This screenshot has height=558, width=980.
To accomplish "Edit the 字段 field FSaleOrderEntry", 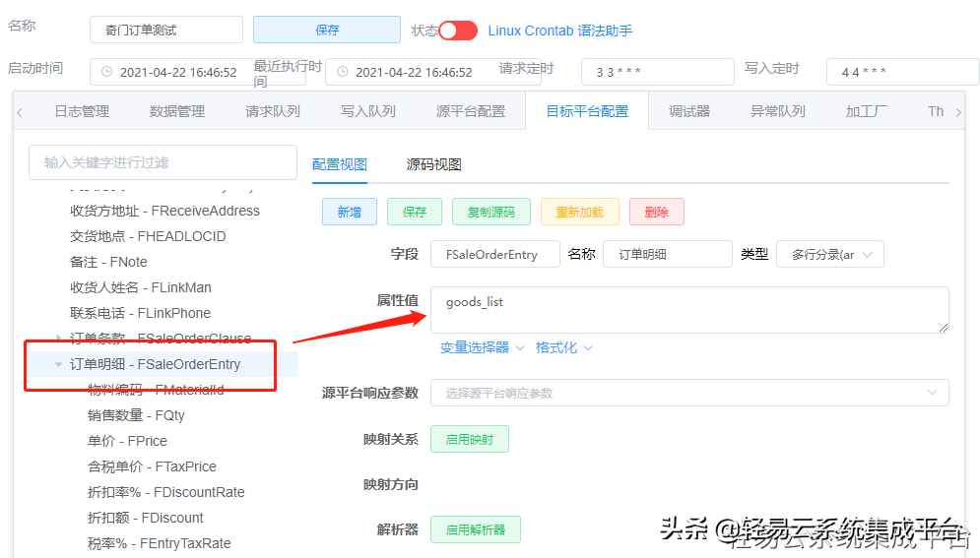I will pos(495,254).
